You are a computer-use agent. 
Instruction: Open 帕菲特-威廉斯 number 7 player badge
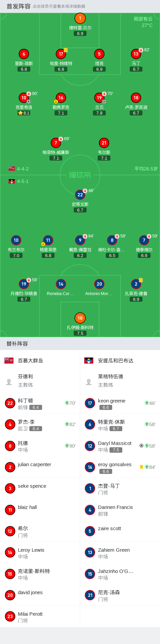(56, 143)
